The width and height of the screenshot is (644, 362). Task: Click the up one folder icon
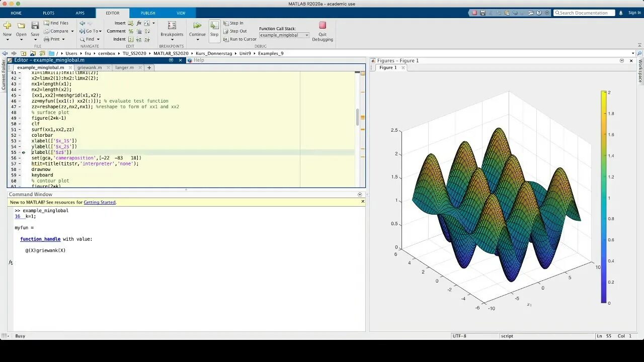click(23, 53)
